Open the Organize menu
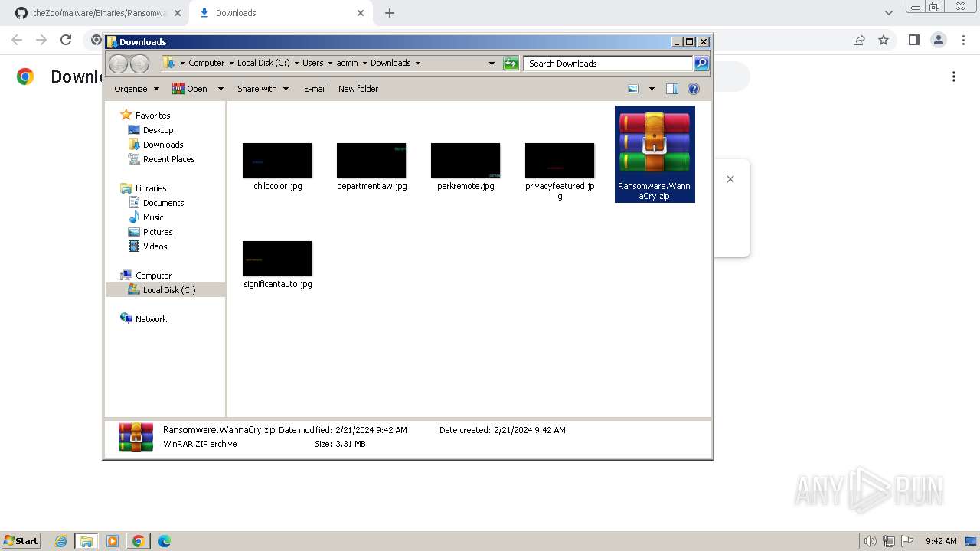This screenshot has width=980, height=551. click(x=136, y=89)
